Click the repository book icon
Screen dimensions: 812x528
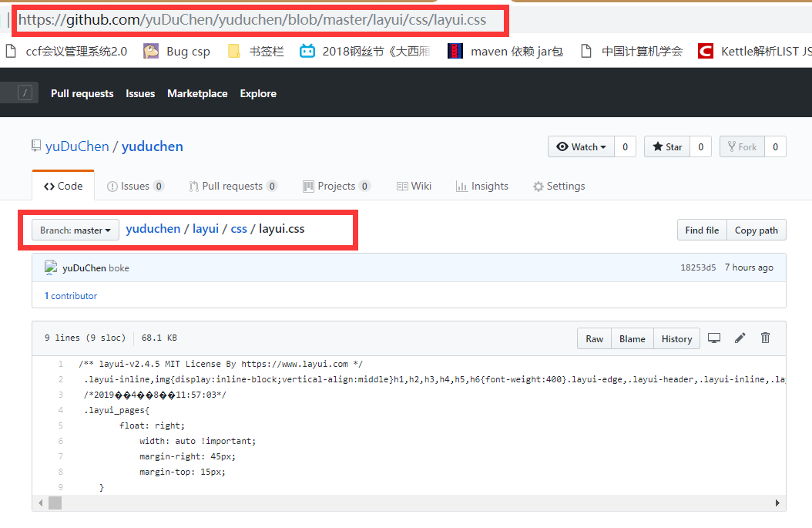(x=36, y=146)
